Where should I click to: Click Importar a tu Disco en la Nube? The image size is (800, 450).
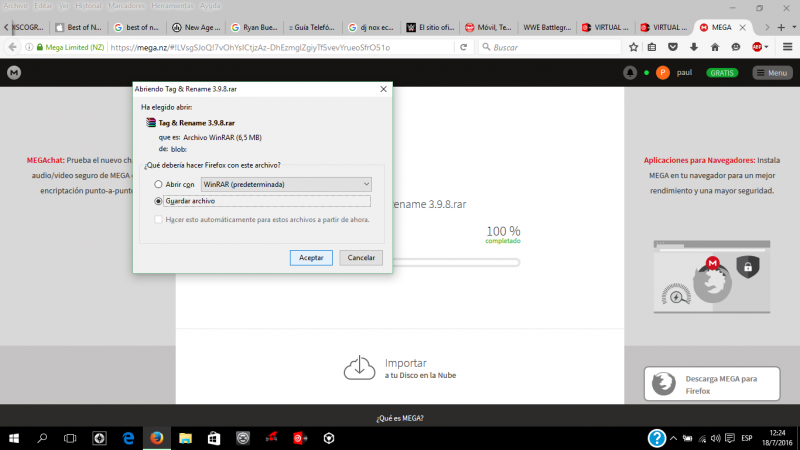pyautogui.click(x=399, y=368)
